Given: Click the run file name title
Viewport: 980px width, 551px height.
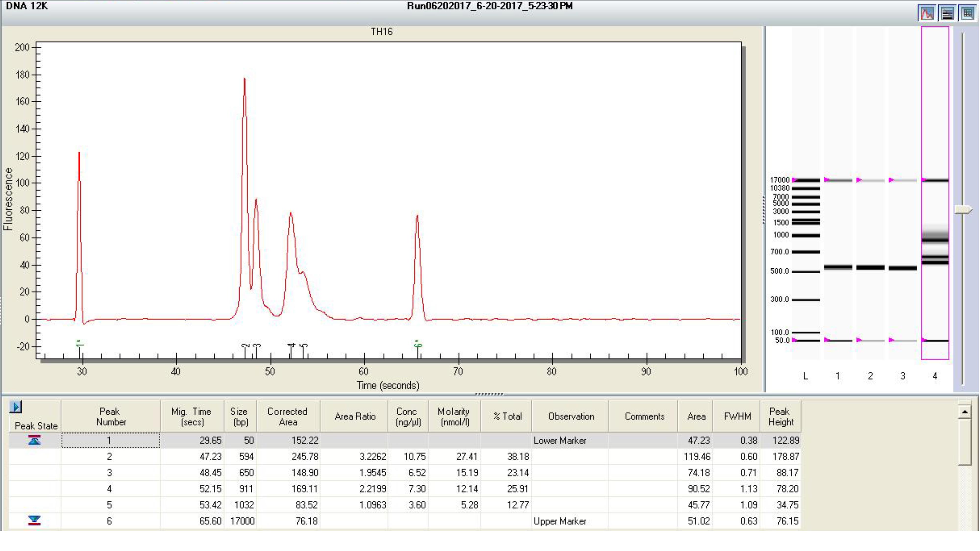Looking at the screenshot, I should (490, 6).
